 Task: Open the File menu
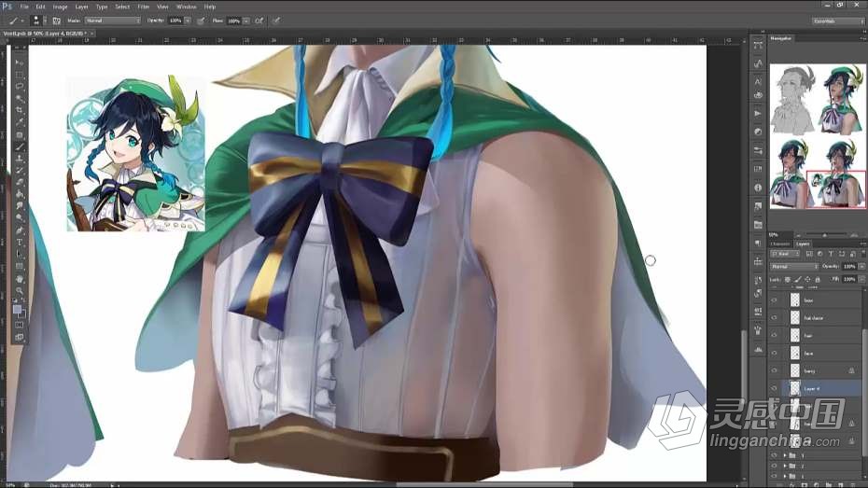coord(24,7)
